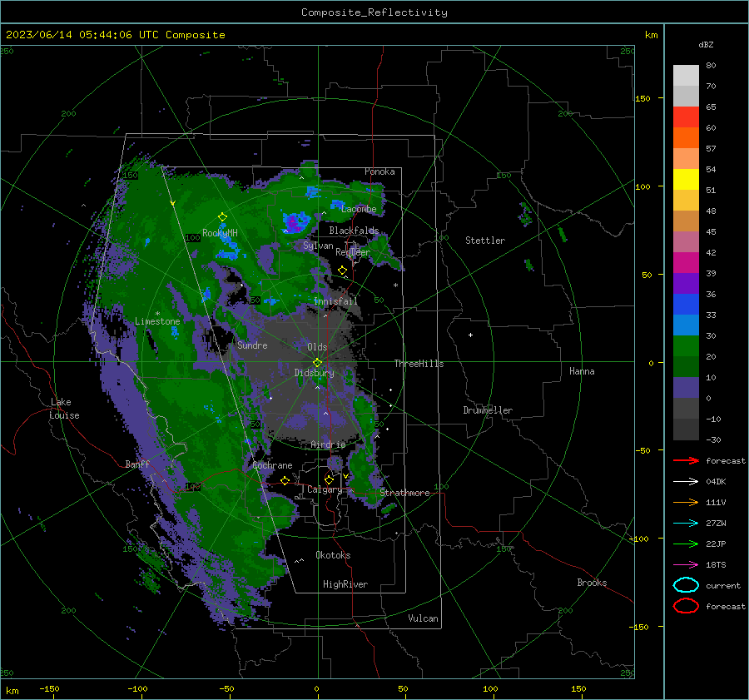Click the Brooks label
The image size is (749, 700).
pos(592,583)
